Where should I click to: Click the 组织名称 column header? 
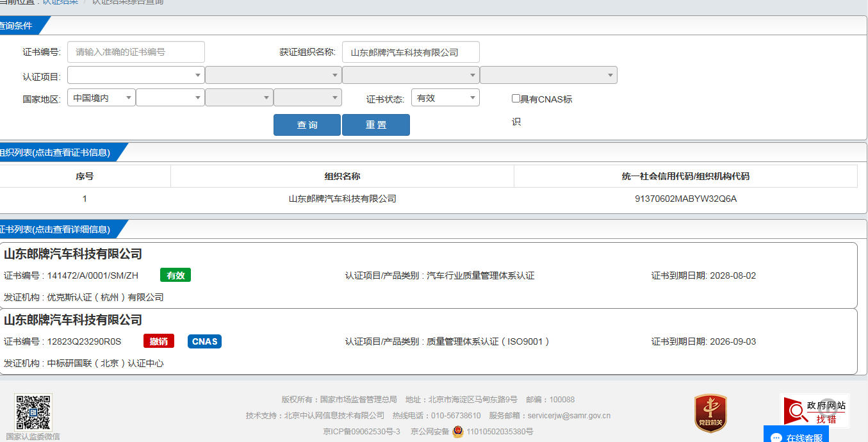tap(342, 176)
